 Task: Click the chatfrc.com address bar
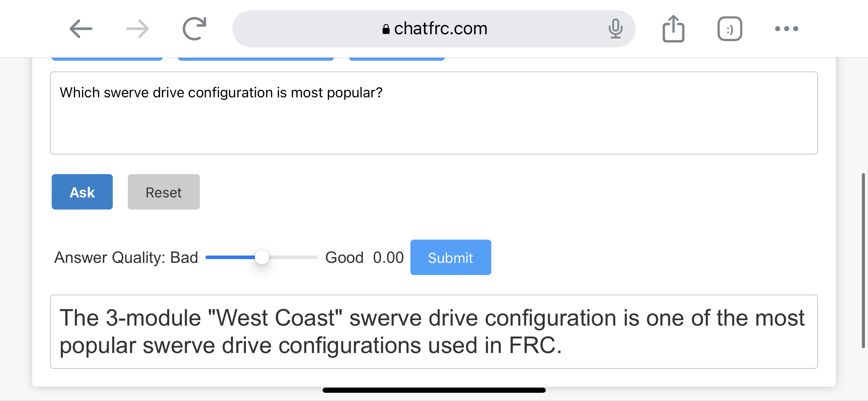(x=434, y=28)
